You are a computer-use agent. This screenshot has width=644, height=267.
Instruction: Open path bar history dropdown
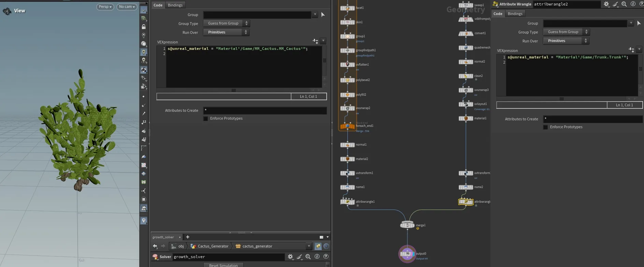click(x=309, y=246)
